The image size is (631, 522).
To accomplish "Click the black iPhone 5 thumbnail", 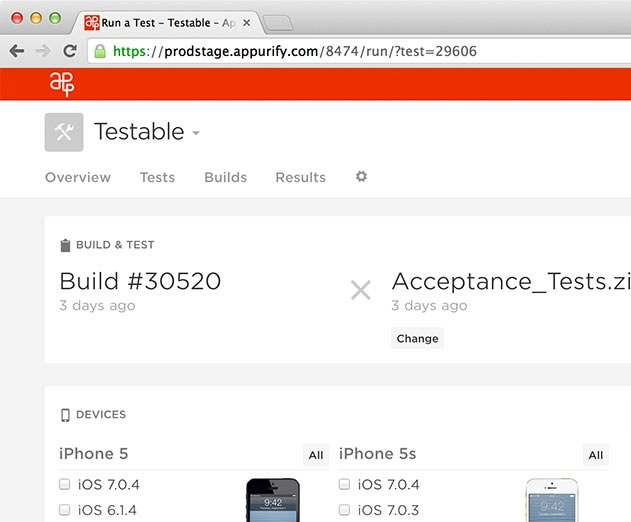I will pos(273,500).
